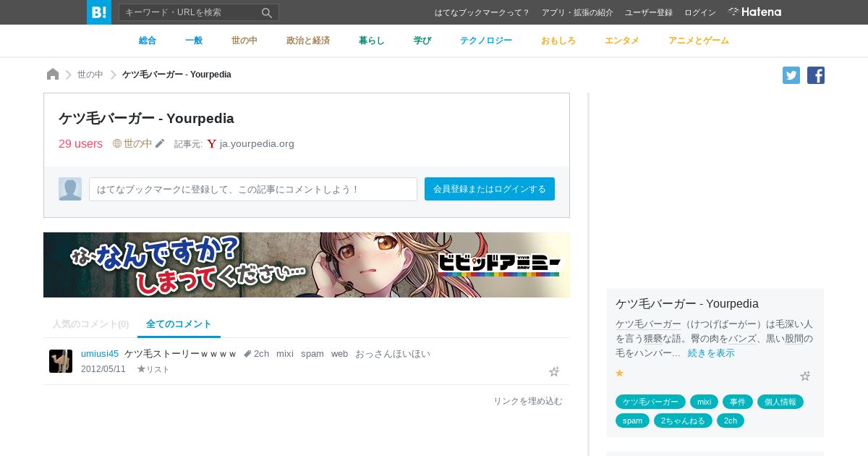The height and width of the screenshot is (456, 868).
Task: Click mixi tag pill in sidebar
Action: coord(705,402)
